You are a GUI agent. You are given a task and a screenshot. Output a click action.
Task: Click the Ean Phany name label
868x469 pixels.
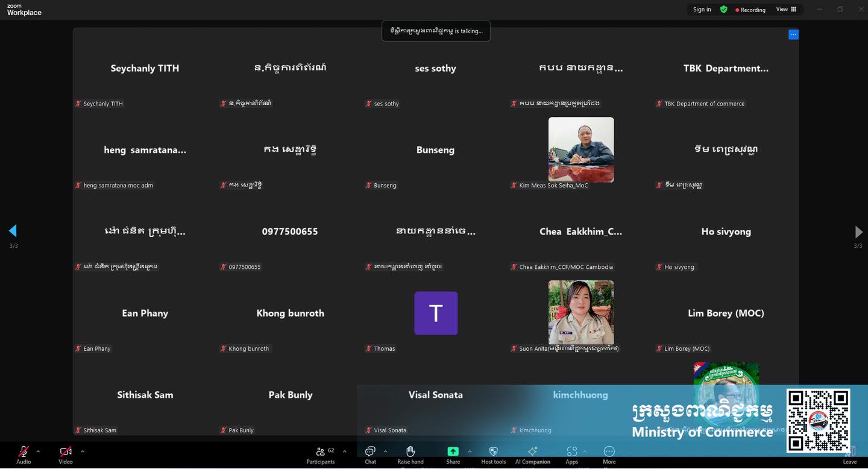pos(97,348)
